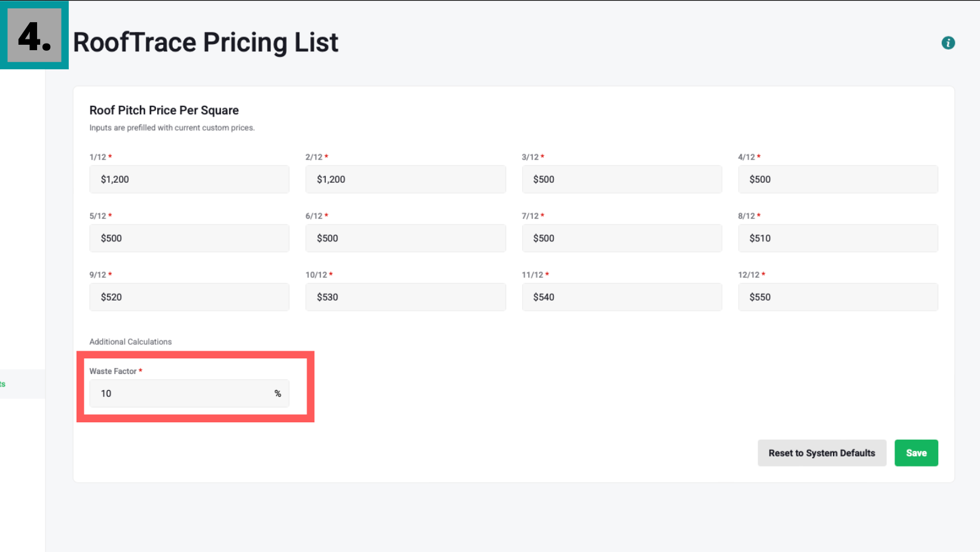This screenshot has width=980, height=552.
Task: Click the info icon near page title
Action: tap(948, 43)
